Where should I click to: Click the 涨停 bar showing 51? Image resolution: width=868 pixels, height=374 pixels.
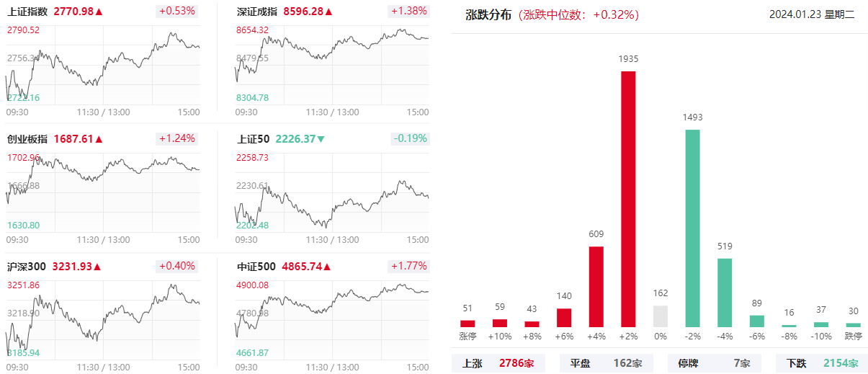tap(467, 324)
